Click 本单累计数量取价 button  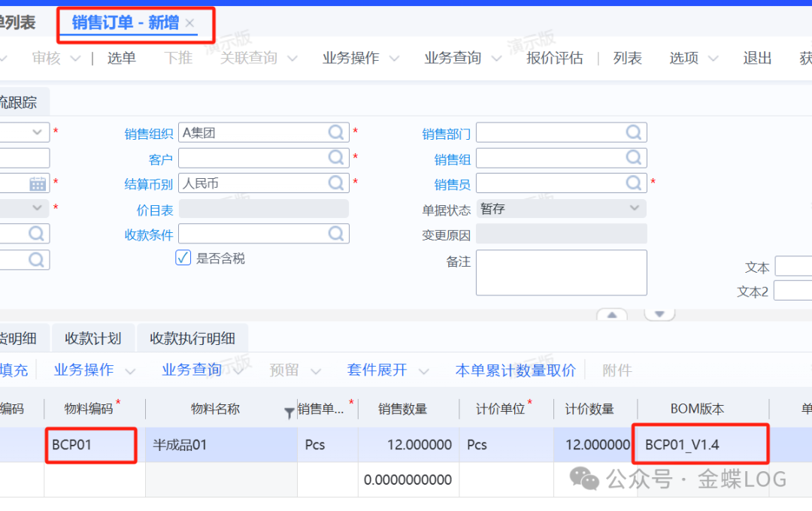click(515, 370)
